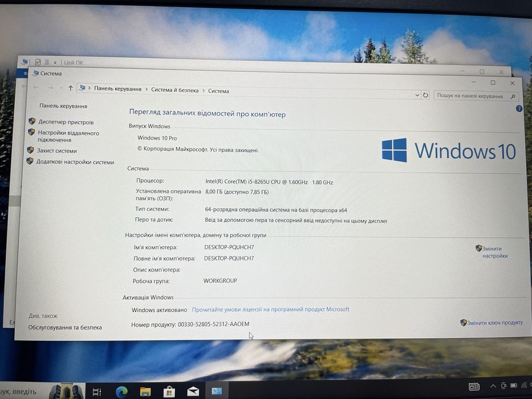Open Диспетчер пристроїв in the sidebar
Image resolution: width=532 pixels, height=399 pixels.
coord(66,122)
